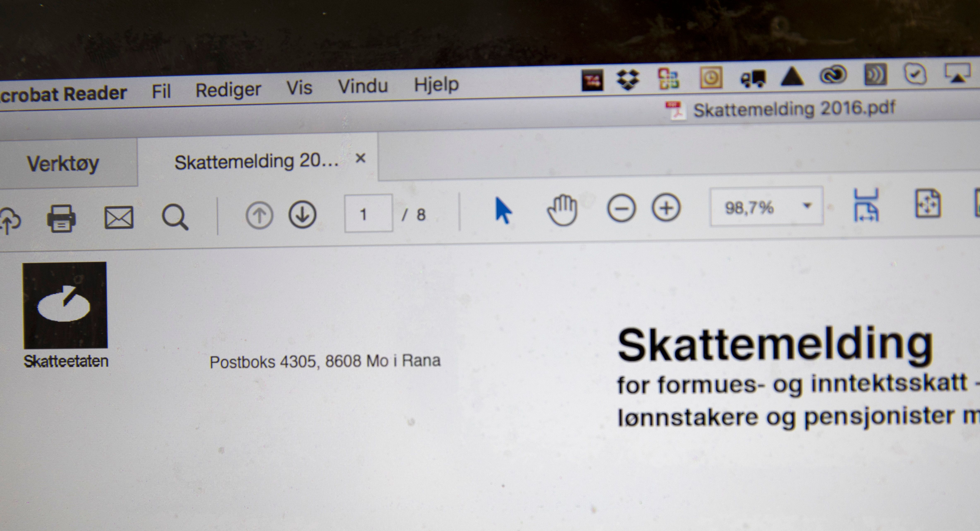Send file by email icon
Screen dimensions: 980x531
pyautogui.click(x=119, y=218)
